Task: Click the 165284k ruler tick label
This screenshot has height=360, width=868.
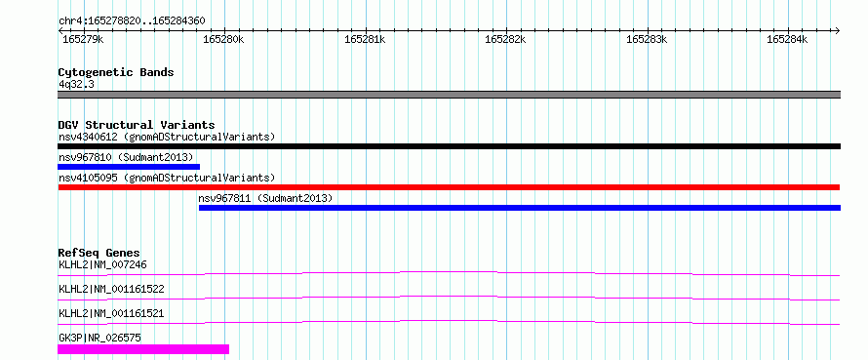Action: (x=787, y=39)
